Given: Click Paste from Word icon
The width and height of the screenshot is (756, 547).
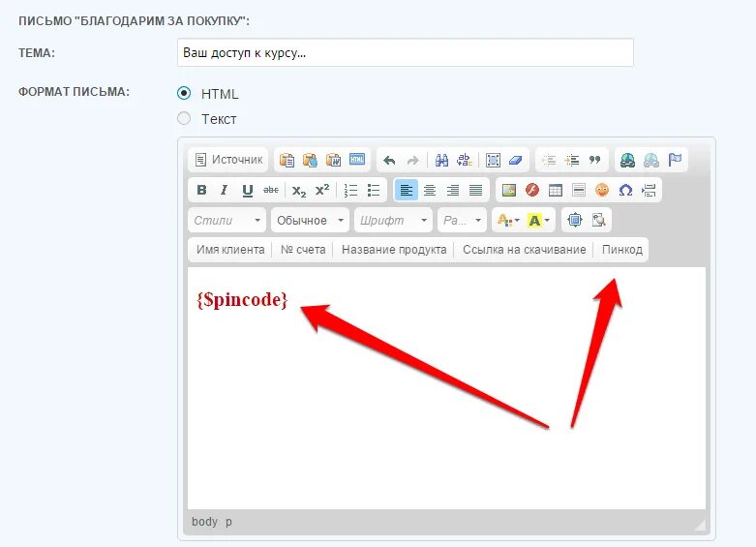Looking at the screenshot, I should pyautogui.click(x=333, y=160).
